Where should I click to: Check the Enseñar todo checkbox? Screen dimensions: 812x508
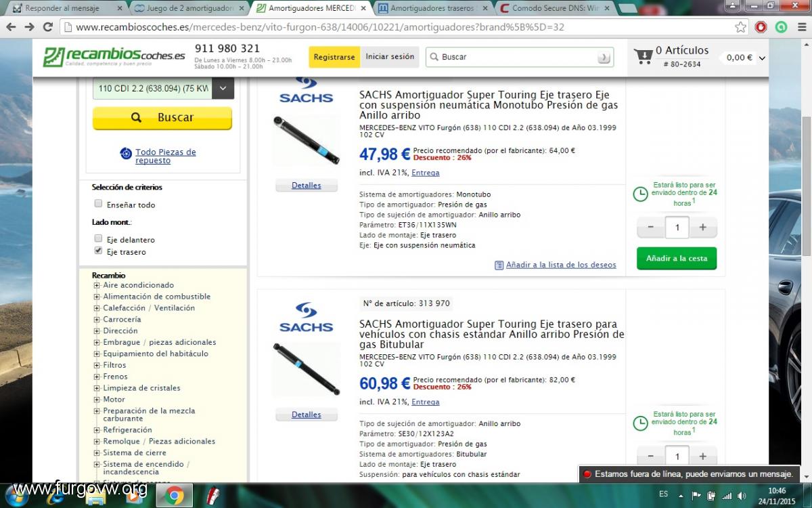tap(98, 204)
